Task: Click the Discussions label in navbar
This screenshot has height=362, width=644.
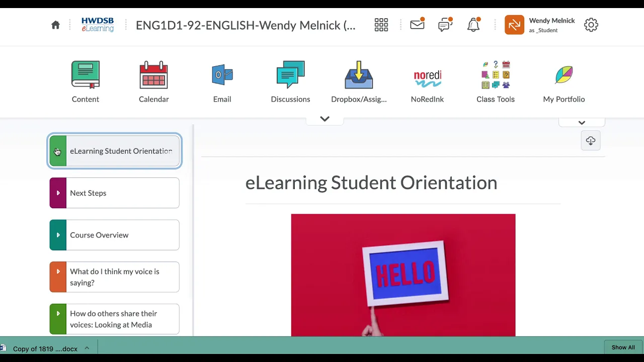Action: pos(290,99)
